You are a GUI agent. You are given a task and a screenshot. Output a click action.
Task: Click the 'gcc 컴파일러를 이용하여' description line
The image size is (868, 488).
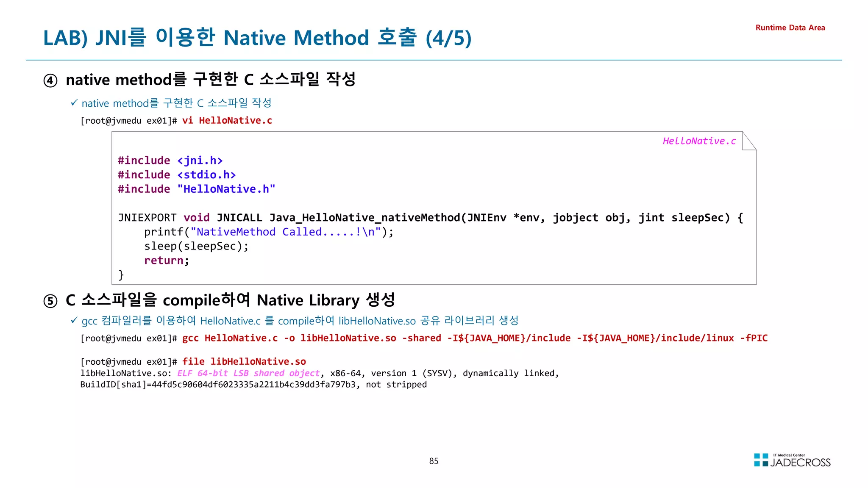pos(300,321)
